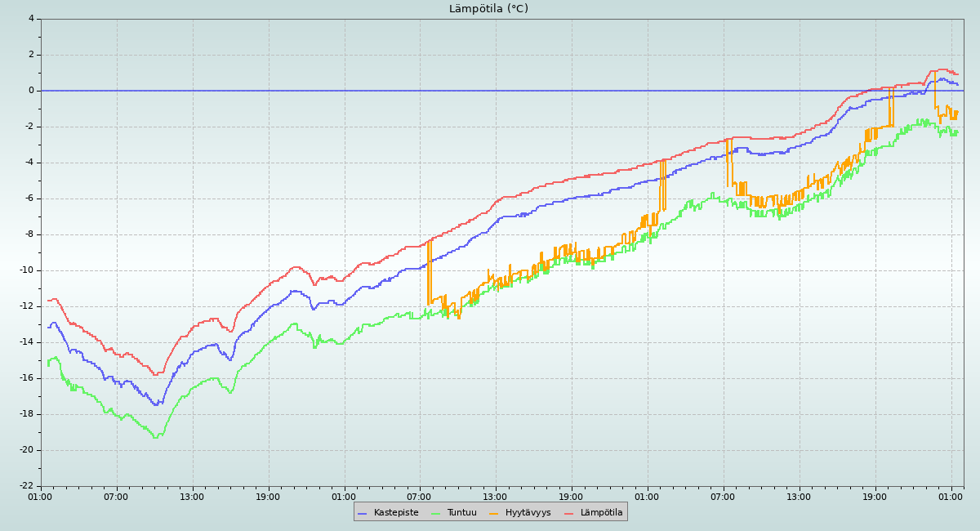Click the 2 label on the y-axis

tap(31, 55)
